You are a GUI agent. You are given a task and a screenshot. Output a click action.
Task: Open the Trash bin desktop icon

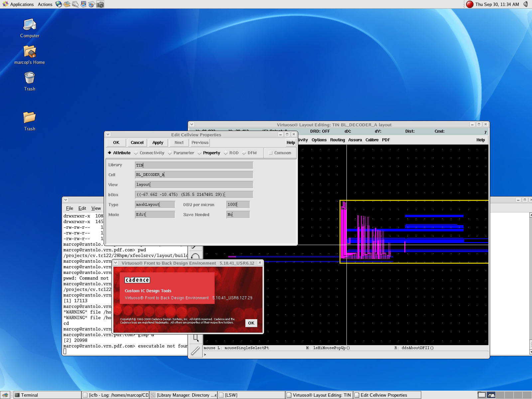[30, 81]
